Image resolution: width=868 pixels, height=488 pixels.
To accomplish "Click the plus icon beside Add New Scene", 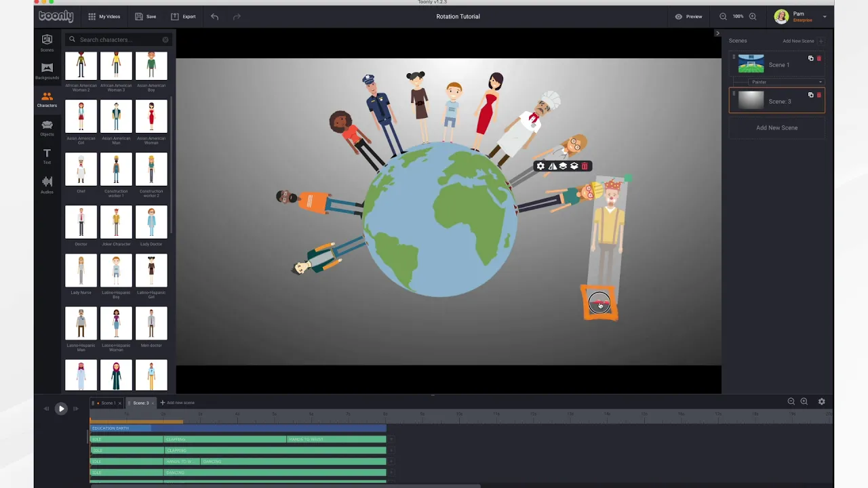I will click(x=821, y=41).
